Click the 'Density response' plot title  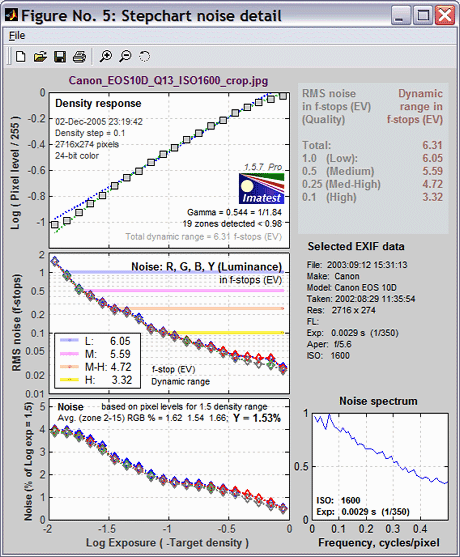tap(98, 103)
